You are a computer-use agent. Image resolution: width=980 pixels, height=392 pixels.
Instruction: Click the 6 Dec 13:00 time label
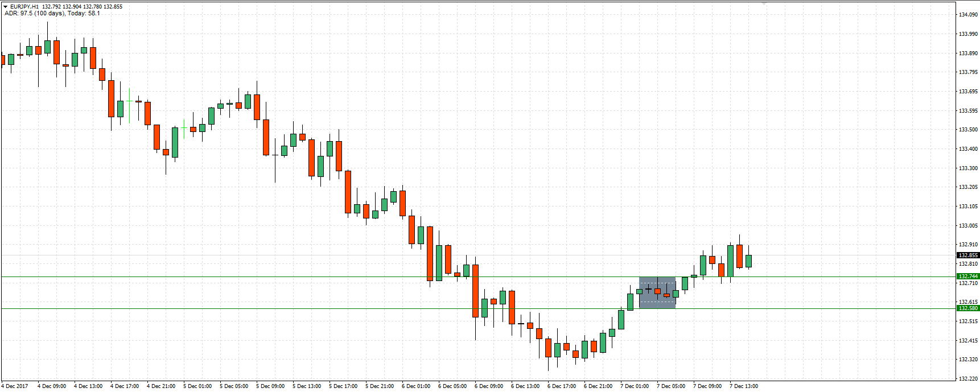point(525,386)
